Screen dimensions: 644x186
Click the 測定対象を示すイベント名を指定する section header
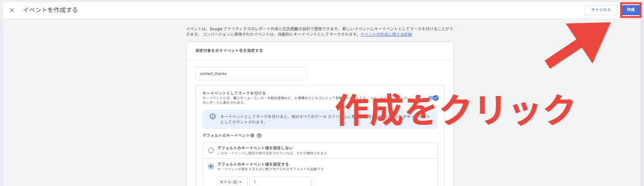(x=229, y=51)
